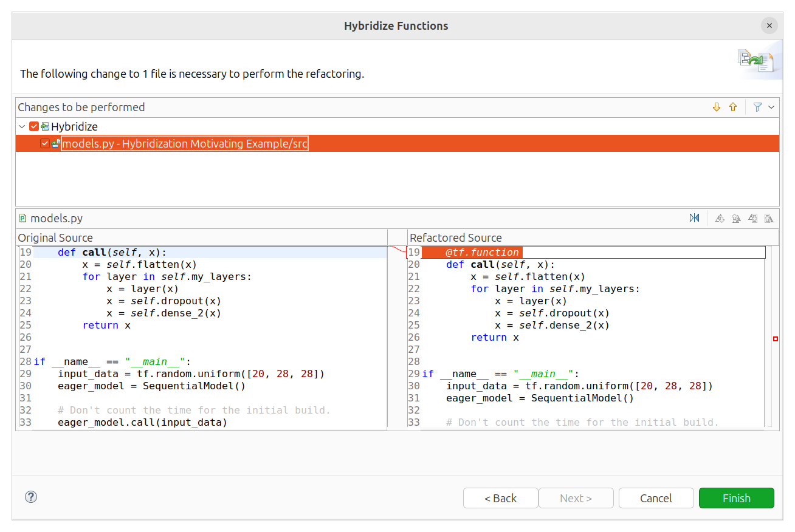Image resolution: width=795 pixels, height=532 pixels.
Task: Select next change down arrow
Action: coord(716,107)
